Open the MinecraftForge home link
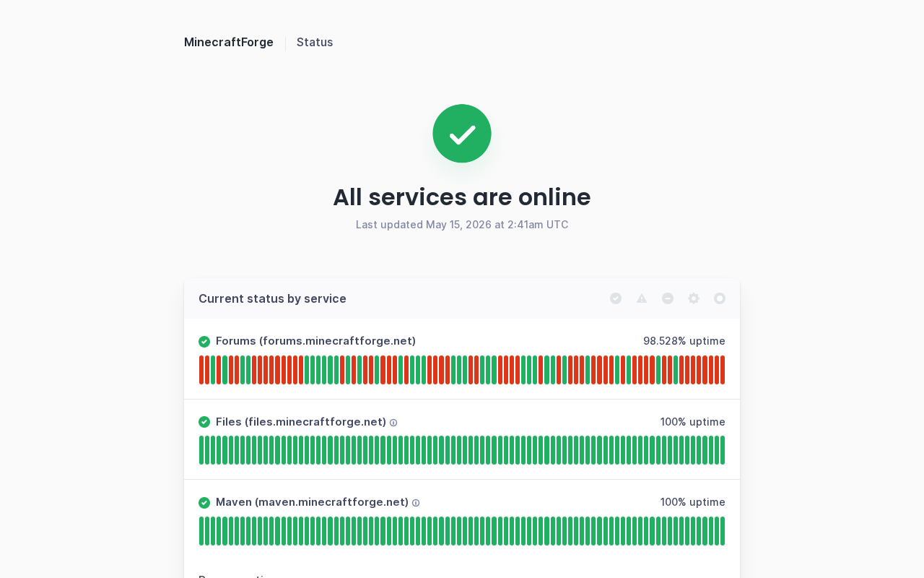This screenshot has height=578, width=924. [229, 42]
